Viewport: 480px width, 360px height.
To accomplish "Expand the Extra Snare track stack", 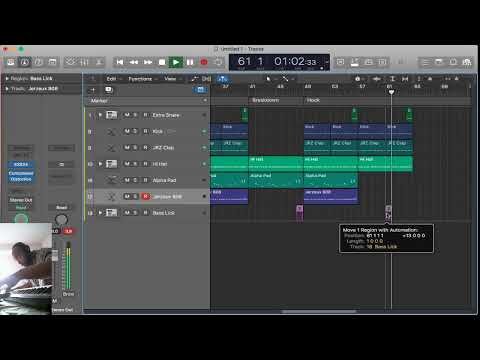I will pyautogui.click(x=100, y=115).
